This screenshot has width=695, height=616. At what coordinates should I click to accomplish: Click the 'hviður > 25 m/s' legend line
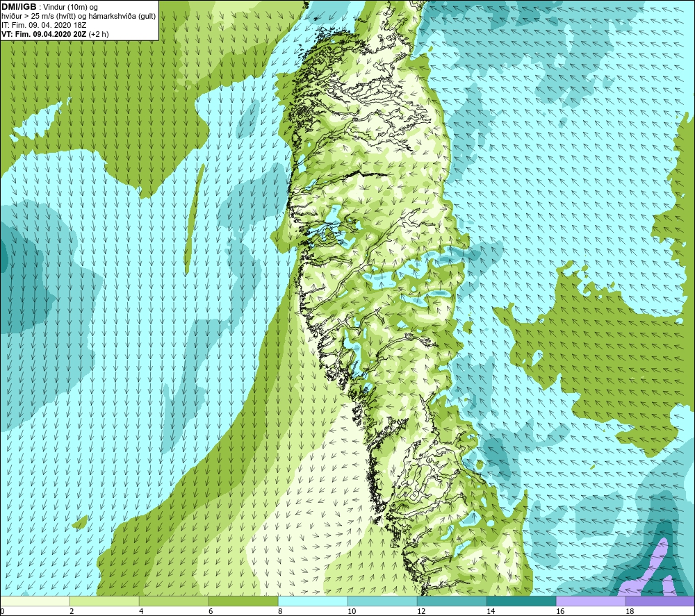[x=79, y=17]
